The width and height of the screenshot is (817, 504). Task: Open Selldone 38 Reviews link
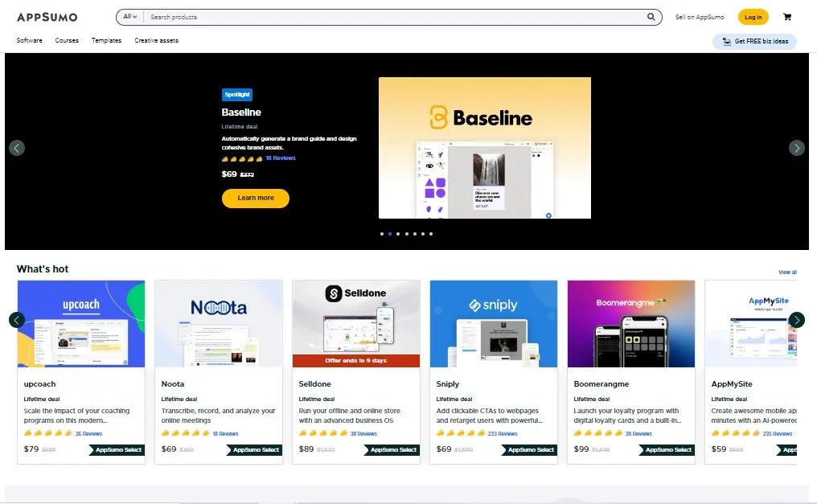tap(363, 434)
